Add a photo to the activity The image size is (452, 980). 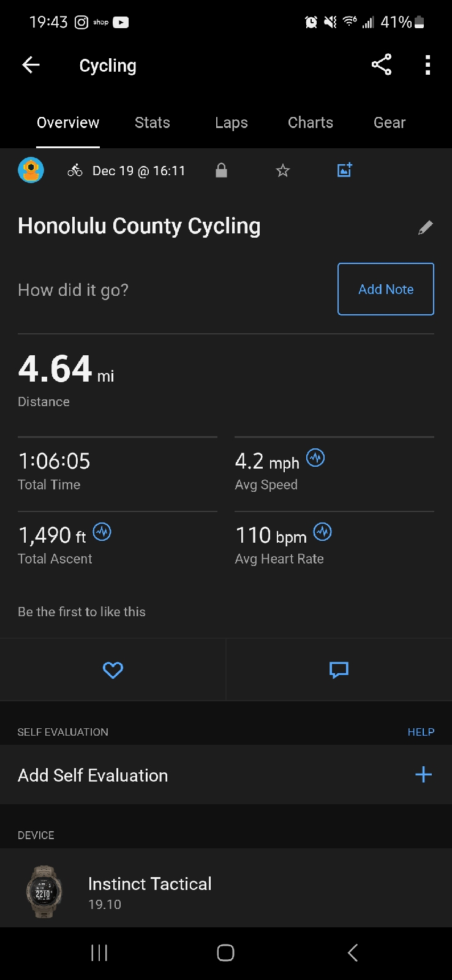click(x=345, y=170)
